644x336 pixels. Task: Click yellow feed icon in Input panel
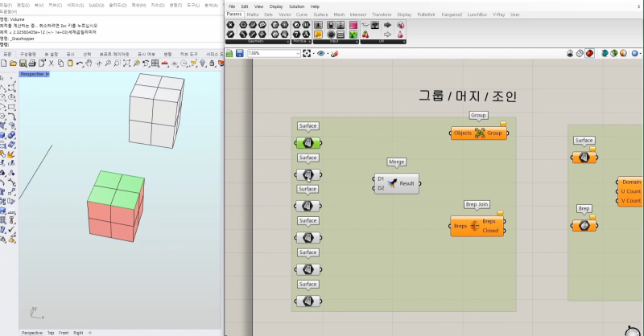[318, 35]
